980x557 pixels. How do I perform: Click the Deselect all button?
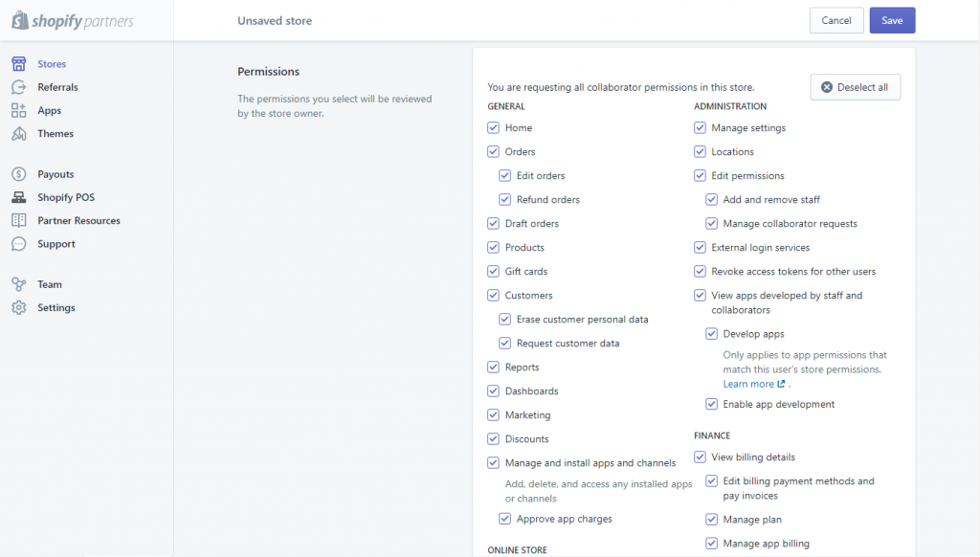pyautogui.click(x=855, y=87)
